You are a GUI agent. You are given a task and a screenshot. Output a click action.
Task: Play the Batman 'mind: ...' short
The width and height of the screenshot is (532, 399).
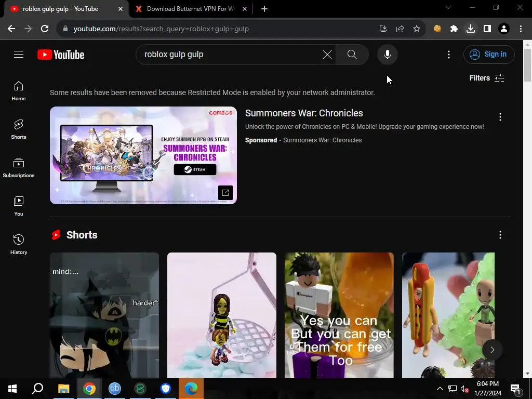tap(104, 315)
